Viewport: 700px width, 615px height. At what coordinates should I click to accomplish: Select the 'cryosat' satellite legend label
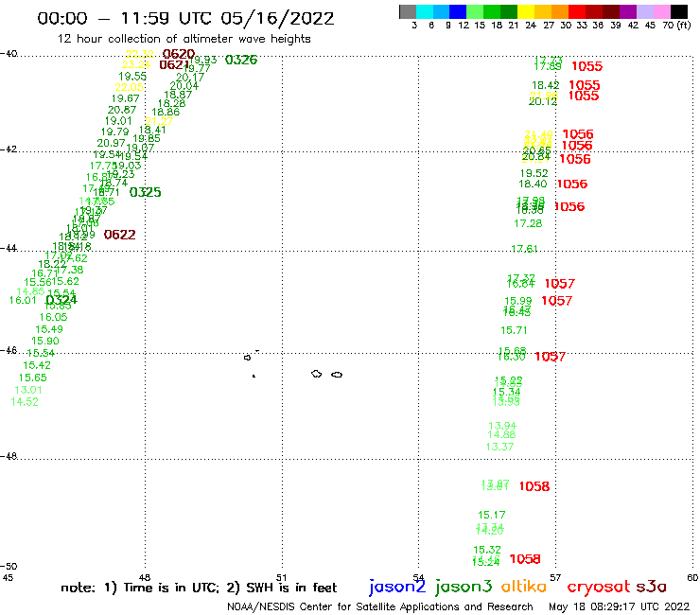coord(599,587)
